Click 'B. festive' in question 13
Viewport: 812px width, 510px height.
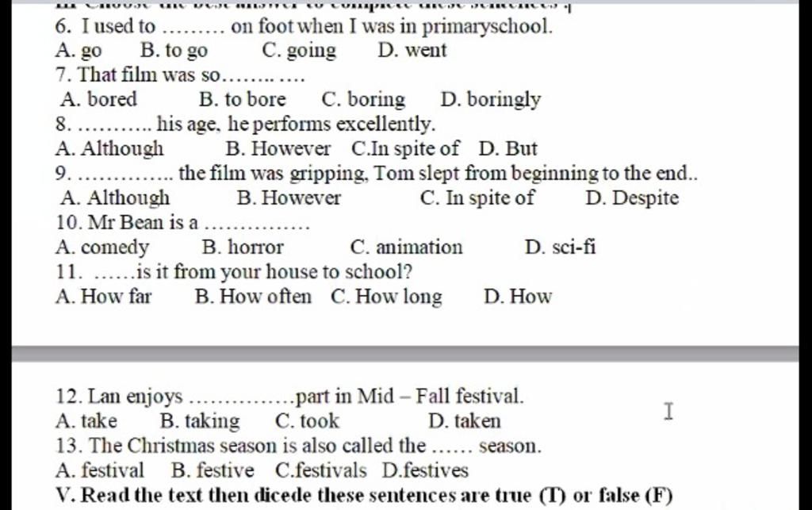213,470
